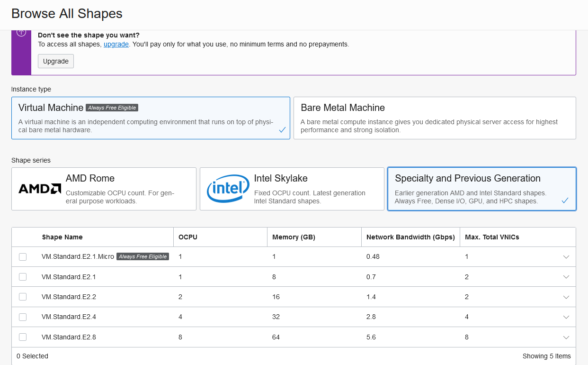Click the AMD logo icon

[40, 189]
